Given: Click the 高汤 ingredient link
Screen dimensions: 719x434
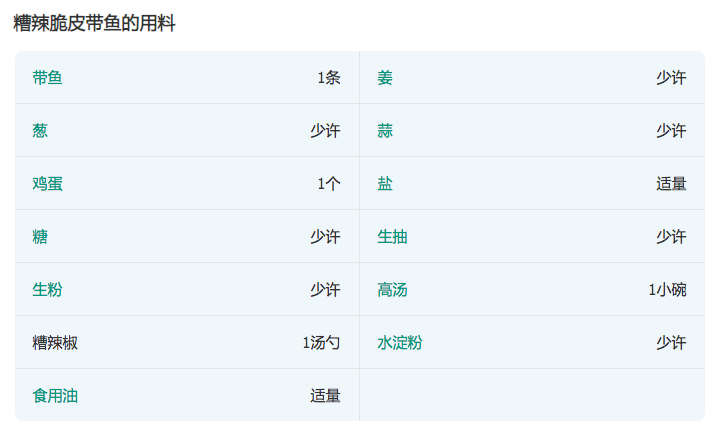Looking at the screenshot, I should click(x=392, y=290).
